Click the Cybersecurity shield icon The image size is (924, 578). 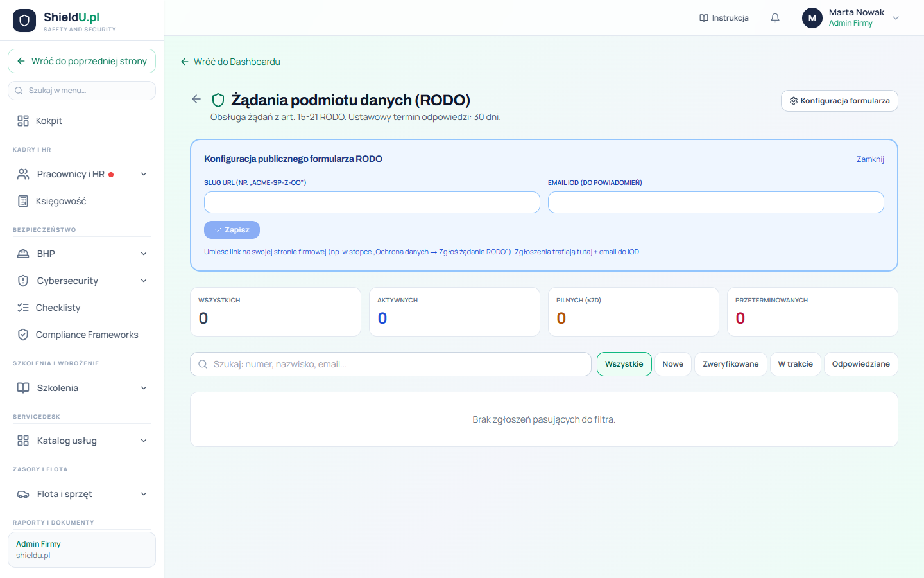tap(23, 281)
